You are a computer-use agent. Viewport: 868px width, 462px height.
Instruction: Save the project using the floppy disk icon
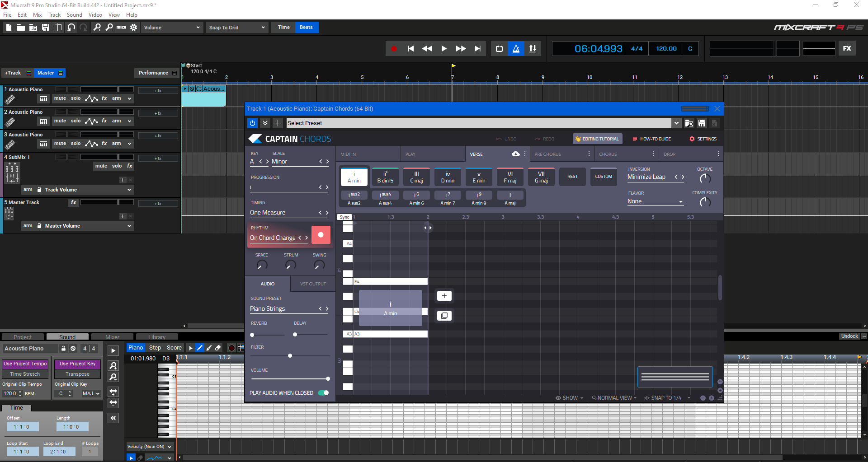[45, 28]
